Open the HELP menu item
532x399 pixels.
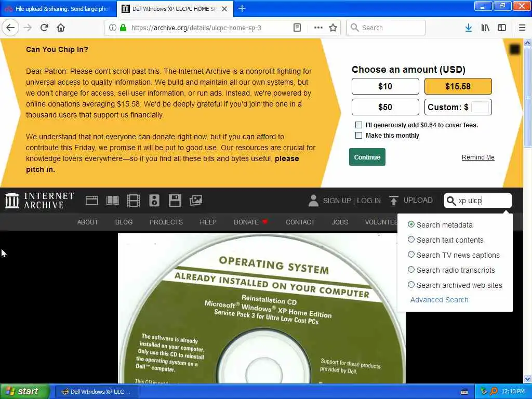coord(208,222)
